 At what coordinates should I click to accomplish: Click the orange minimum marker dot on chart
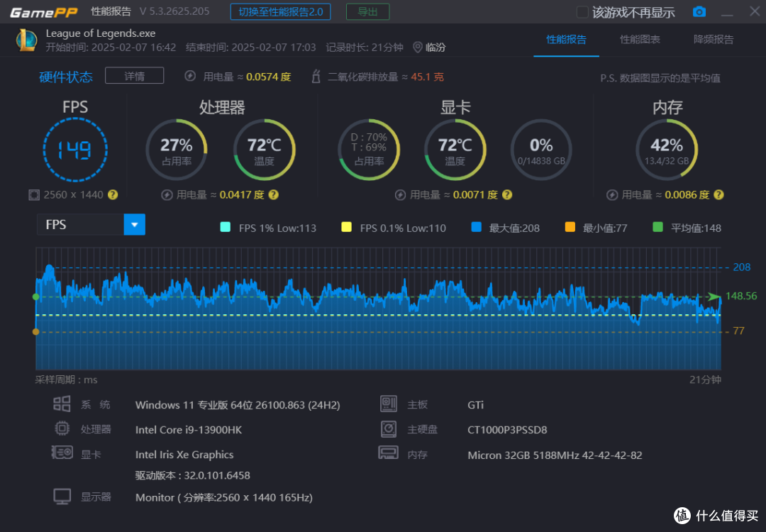[35, 332]
